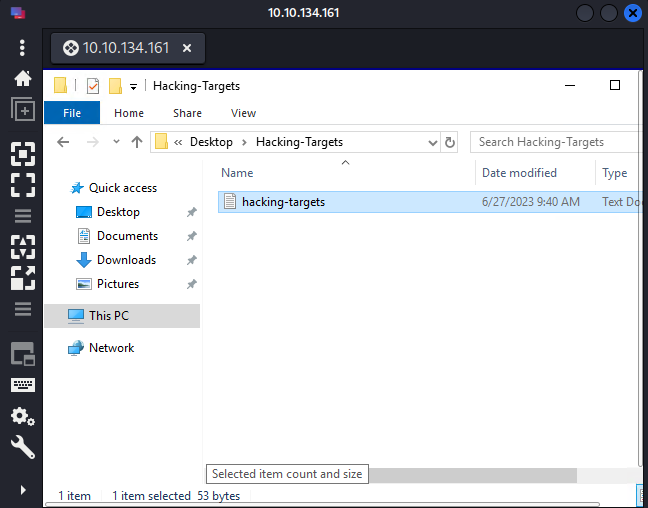Open the Remmina three-dot menu

click(x=22, y=48)
